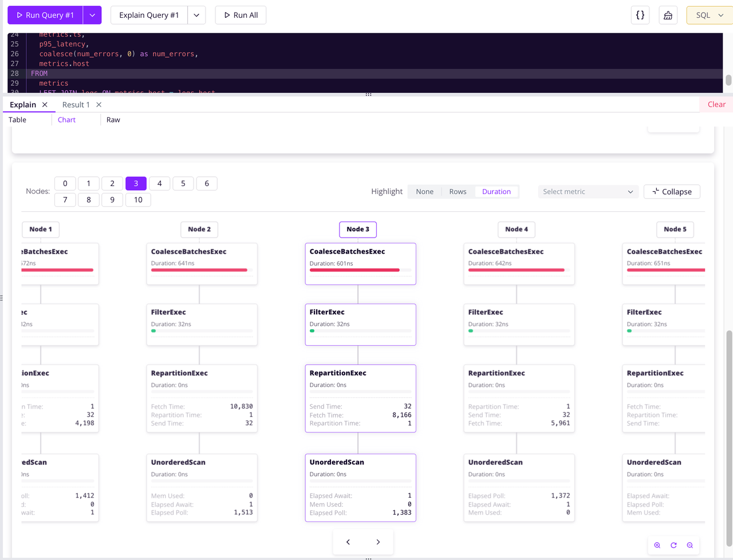Screen dimensions: 733x560
Task: Click the curly braces format icon
Action: [640, 15]
